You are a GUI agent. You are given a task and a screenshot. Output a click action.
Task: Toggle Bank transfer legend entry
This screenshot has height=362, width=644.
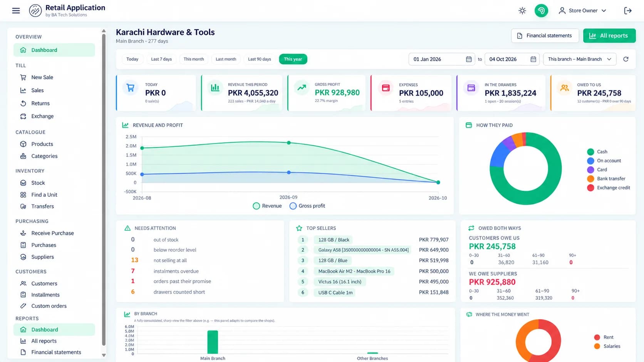click(x=606, y=178)
